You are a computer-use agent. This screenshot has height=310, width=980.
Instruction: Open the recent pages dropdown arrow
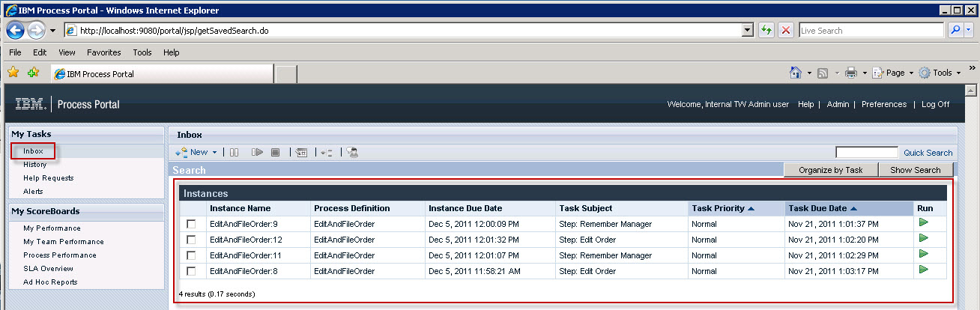pos(52,31)
